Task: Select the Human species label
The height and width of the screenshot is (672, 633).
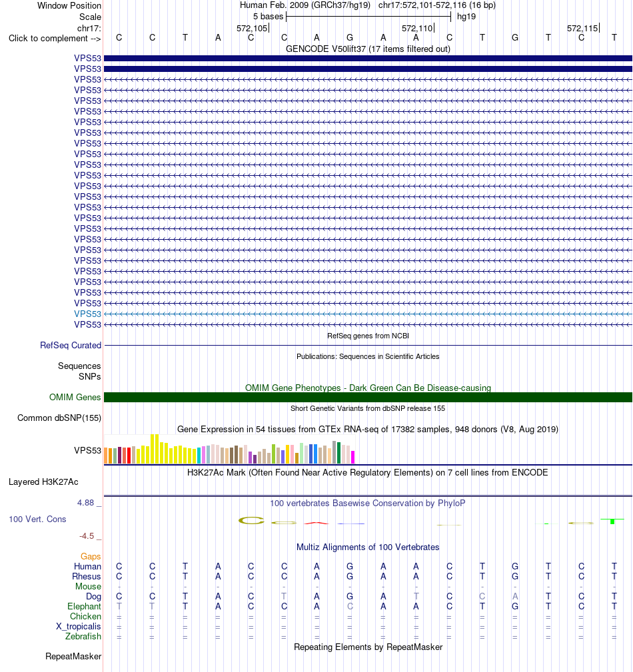Action: coord(87,567)
